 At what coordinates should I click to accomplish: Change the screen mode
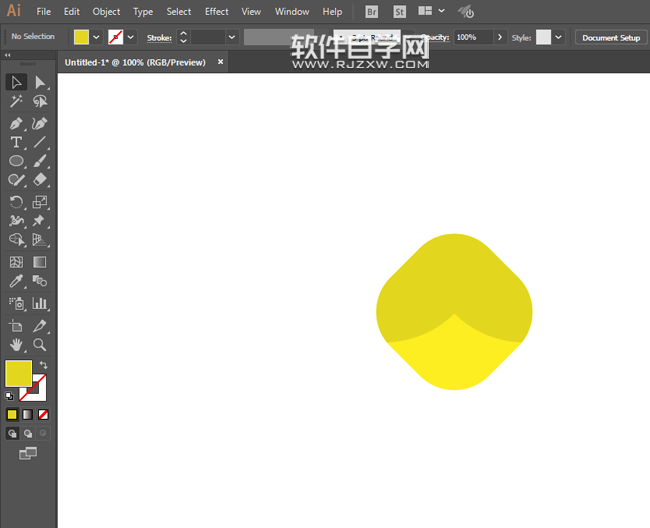(28, 453)
